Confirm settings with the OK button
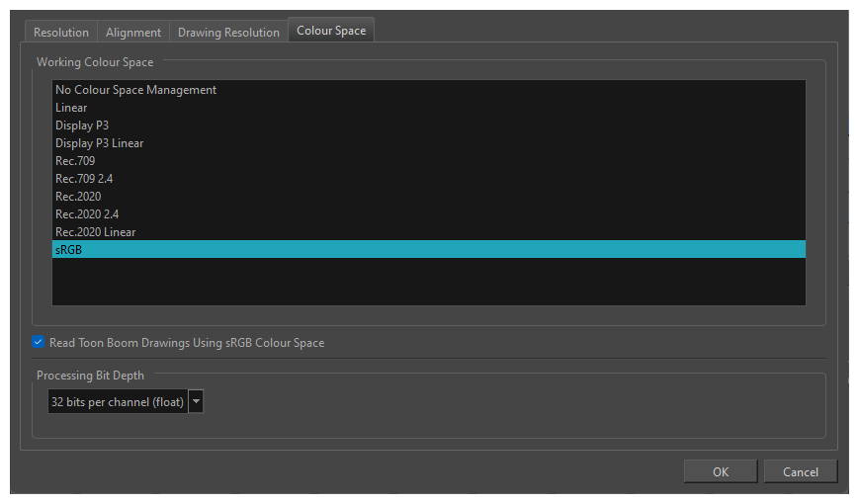The height and width of the screenshot is (504, 859). 721,471
